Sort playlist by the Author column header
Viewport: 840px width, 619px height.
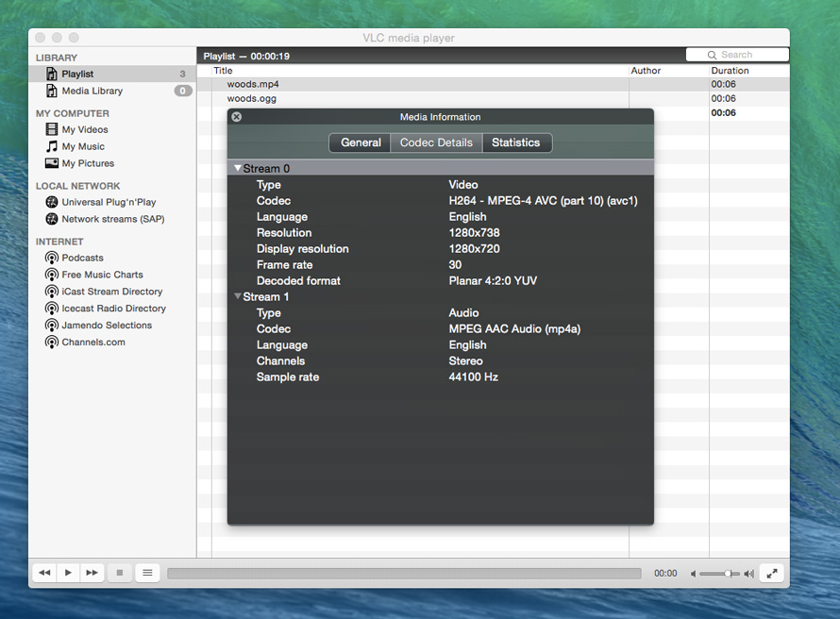point(669,71)
